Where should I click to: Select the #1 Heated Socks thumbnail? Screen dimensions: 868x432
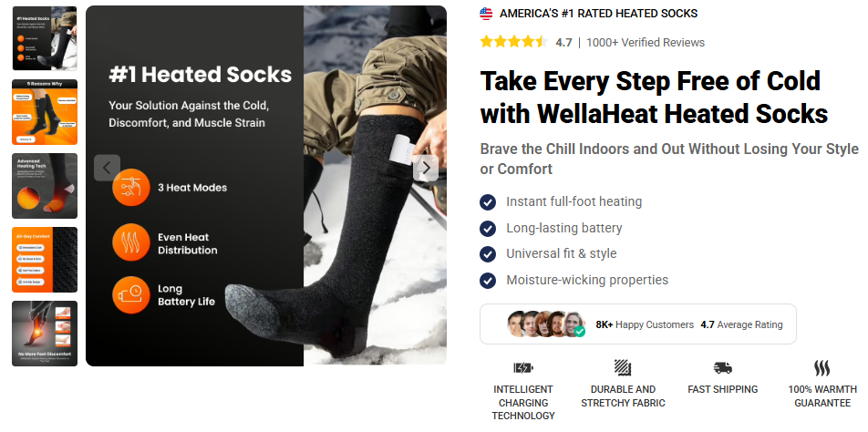pos(45,38)
